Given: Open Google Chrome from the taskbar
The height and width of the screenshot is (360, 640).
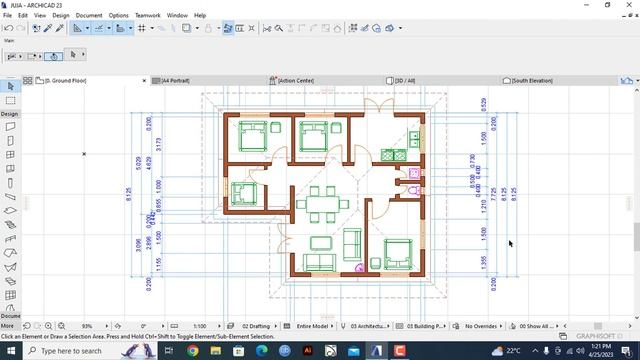Looking at the screenshot, I should [x=193, y=351].
